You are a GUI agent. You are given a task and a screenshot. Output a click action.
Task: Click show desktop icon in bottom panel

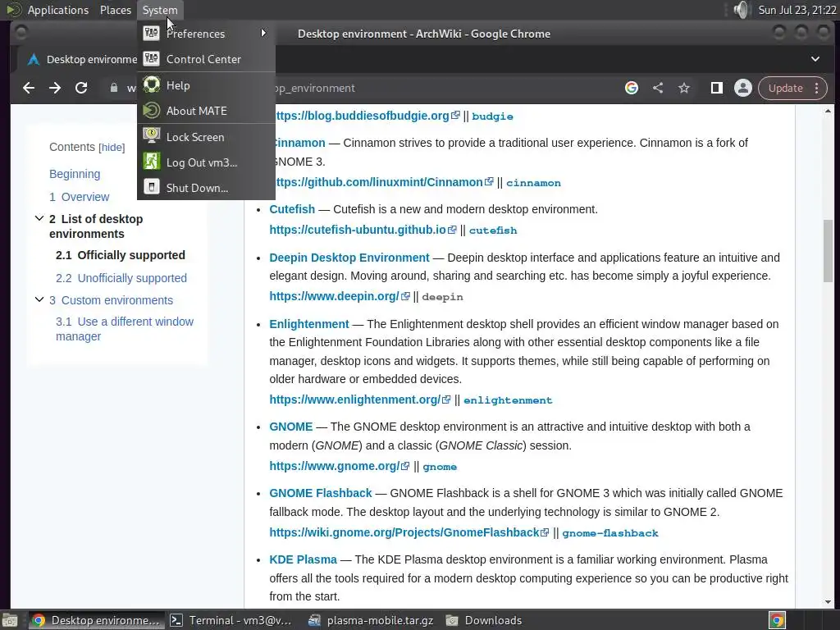pos(10,620)
